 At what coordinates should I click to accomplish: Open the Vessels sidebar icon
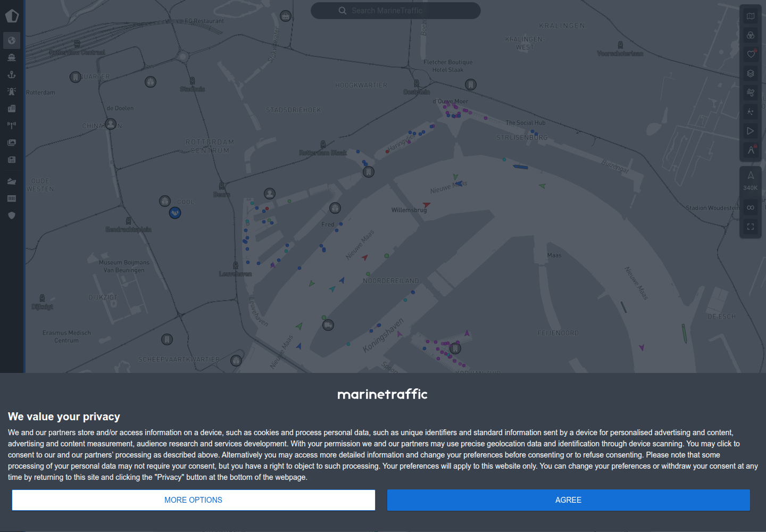[12, 57]
